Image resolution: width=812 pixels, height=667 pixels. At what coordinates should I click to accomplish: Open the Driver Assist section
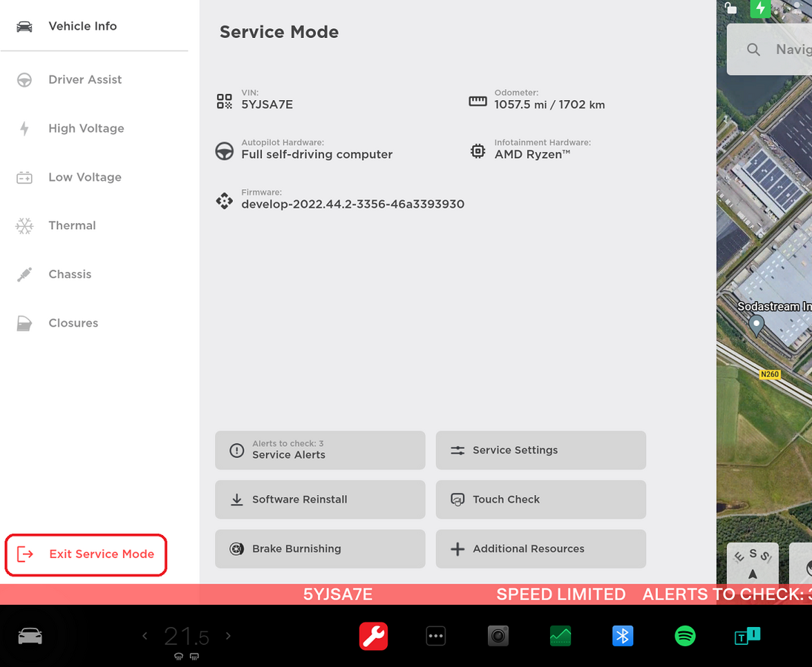(x=85, y=80)
